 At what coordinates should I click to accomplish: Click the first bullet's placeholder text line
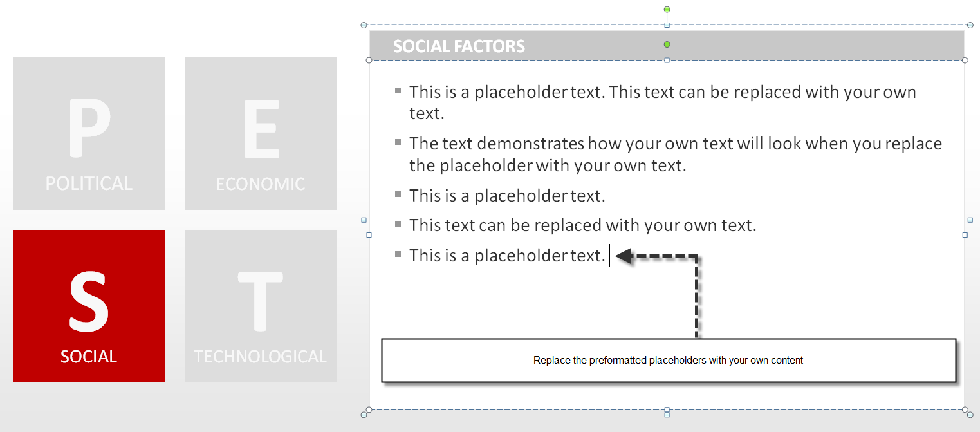pyautogui.click(x=662, y=92)
